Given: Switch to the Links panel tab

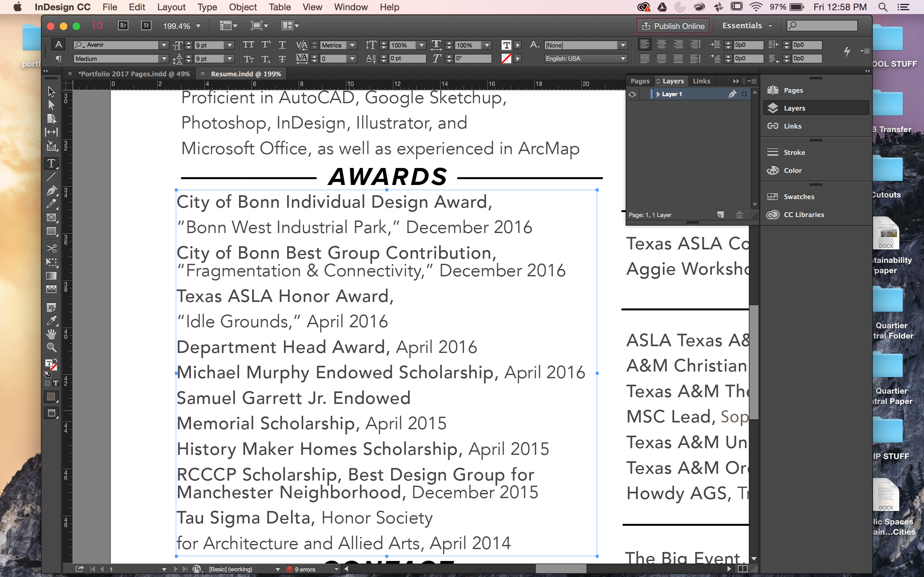Looking at the screenshot, I should tap(701, 80).
